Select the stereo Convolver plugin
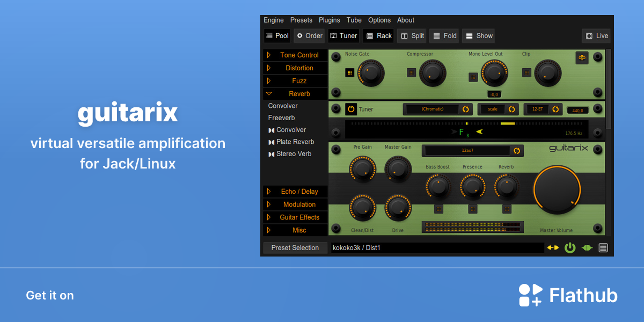This screenshot has width=644, height=322. point(287,130)
